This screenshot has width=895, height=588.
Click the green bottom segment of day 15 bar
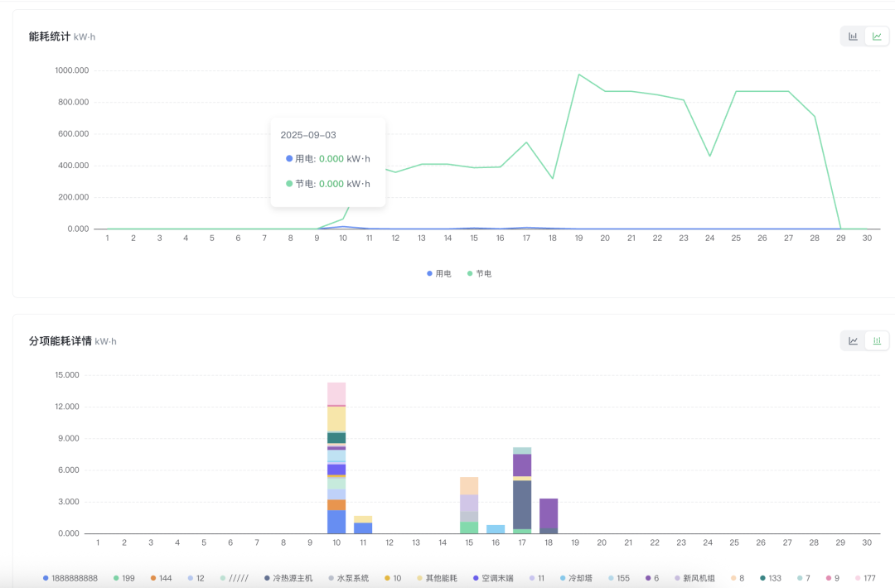coord(468,528)
